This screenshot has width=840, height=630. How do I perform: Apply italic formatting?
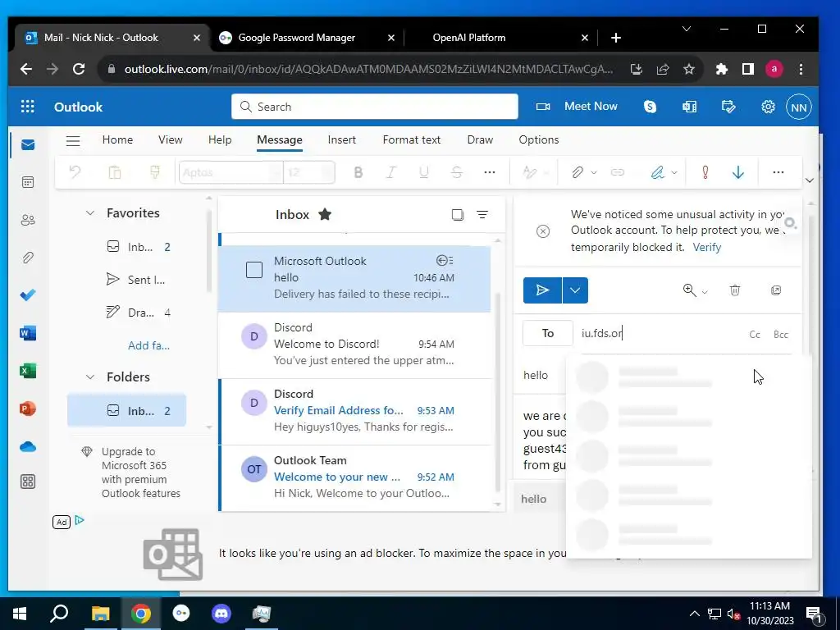pyautogui.click(x=391, y=172)
